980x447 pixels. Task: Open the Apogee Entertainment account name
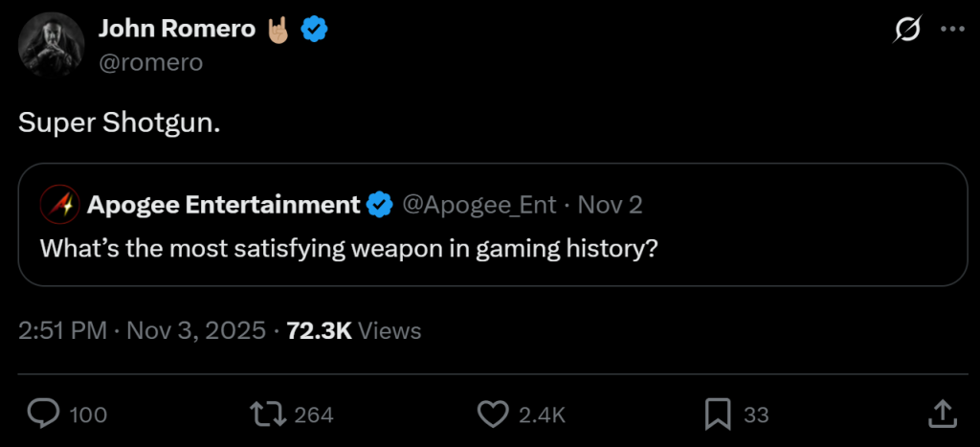pos(223,204)
